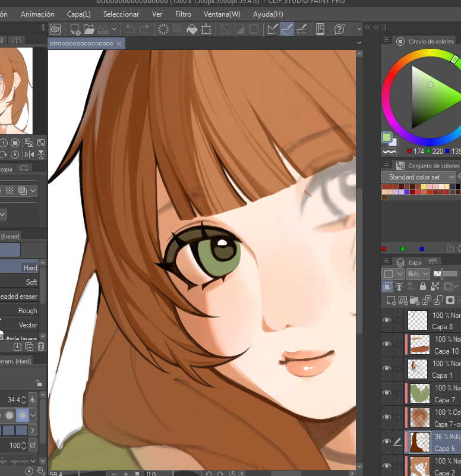Click the duplicate sub tool icon
This screenshot has width=461, height=476.
[29, 346]
